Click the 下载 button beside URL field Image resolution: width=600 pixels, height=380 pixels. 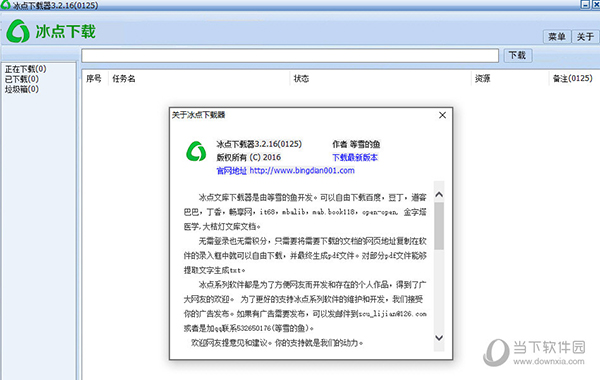[x=517, y=55]
